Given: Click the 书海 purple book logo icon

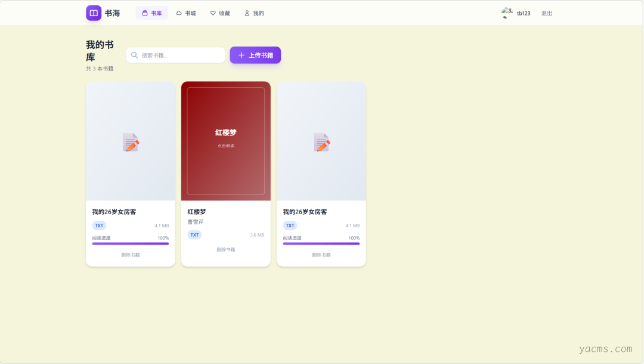Looking at the screenshot, I should click(94, 13).
